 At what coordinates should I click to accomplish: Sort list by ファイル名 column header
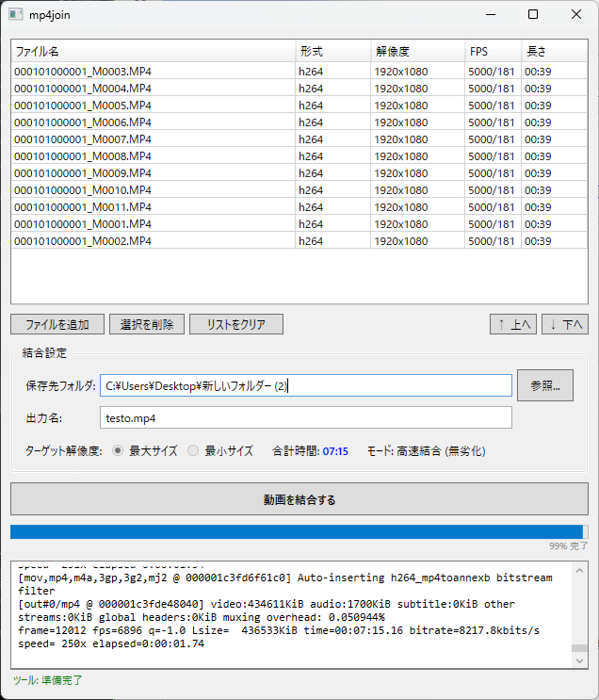tap(153, 52)
